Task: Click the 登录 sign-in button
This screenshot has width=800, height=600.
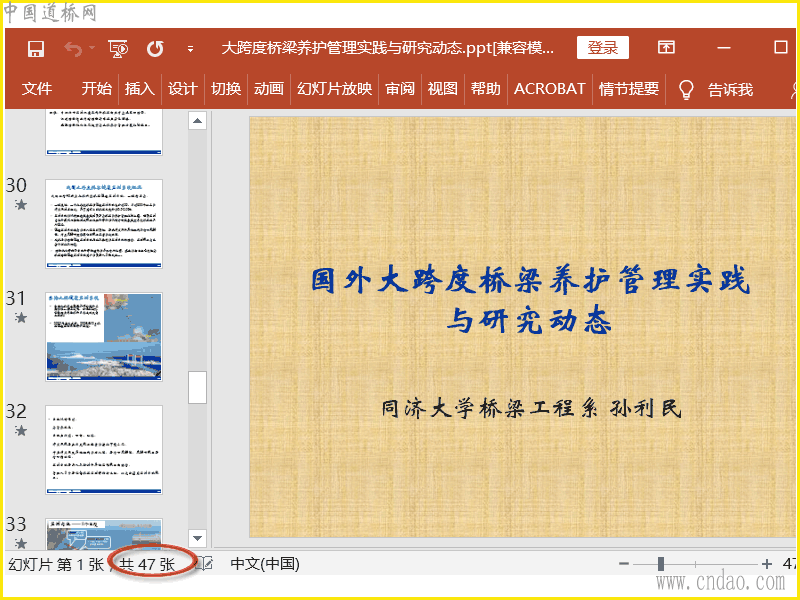Action: [x=603, y=48]
